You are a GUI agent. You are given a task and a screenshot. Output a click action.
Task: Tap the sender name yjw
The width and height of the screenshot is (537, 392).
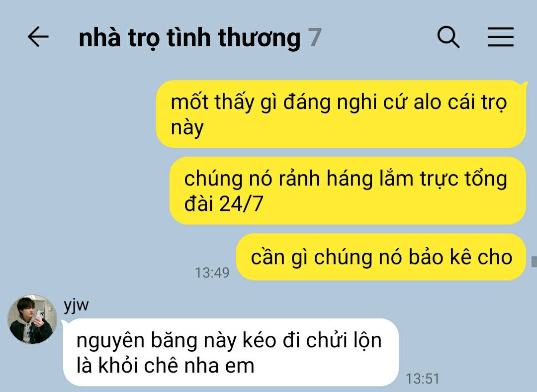pos(76,305)
